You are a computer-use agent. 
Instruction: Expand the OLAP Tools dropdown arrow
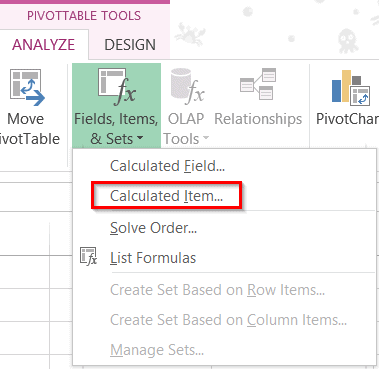[x=206, y=138]
